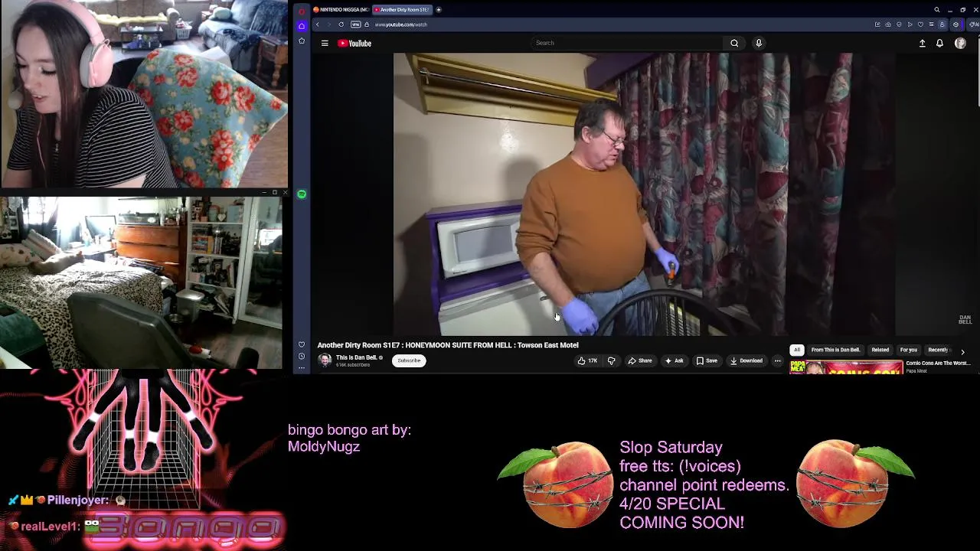Screen dimensions: 980x551
Task: Open the Comic Cons Are The Worst title
Action: pyautogui.click(x=938, y=364)
